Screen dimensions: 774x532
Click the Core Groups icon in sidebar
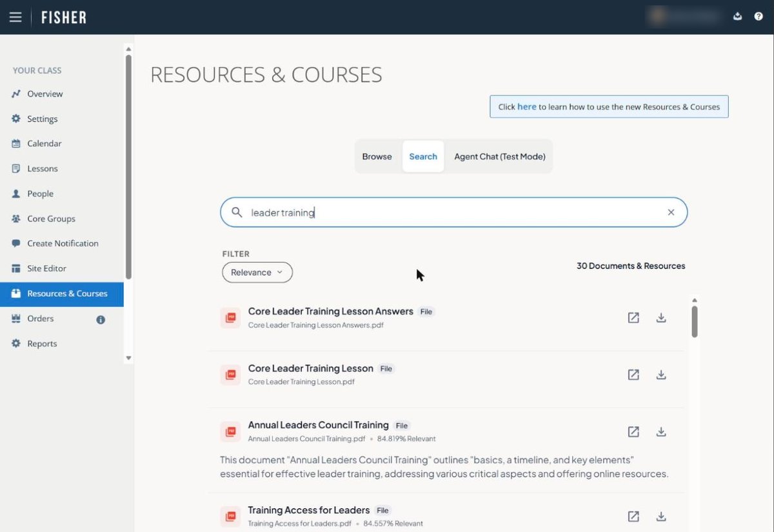tap(16, 219)
